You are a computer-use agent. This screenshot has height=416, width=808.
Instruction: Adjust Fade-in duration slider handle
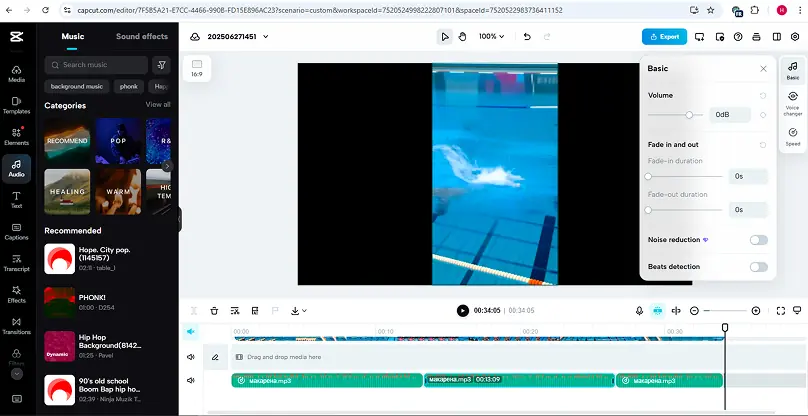648,177
